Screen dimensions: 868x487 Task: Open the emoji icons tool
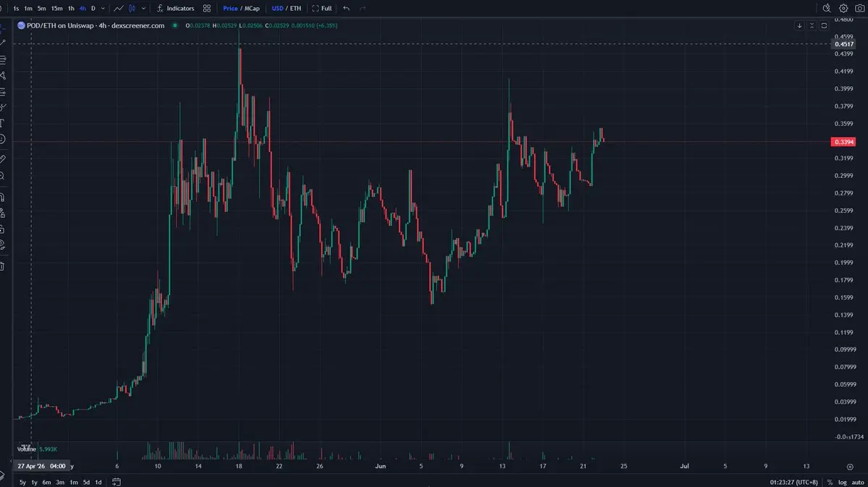[x=3, y=139]
